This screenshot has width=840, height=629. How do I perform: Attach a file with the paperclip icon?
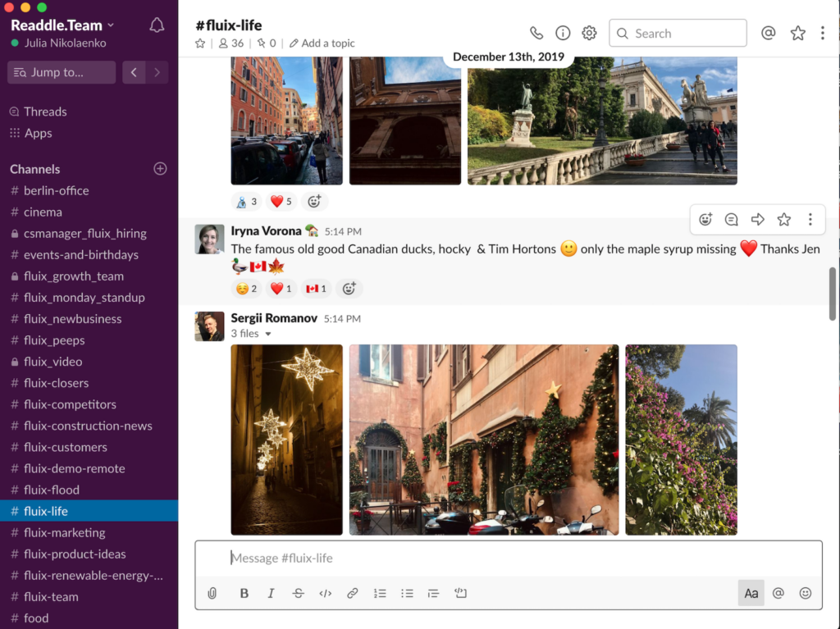point(212,593)
